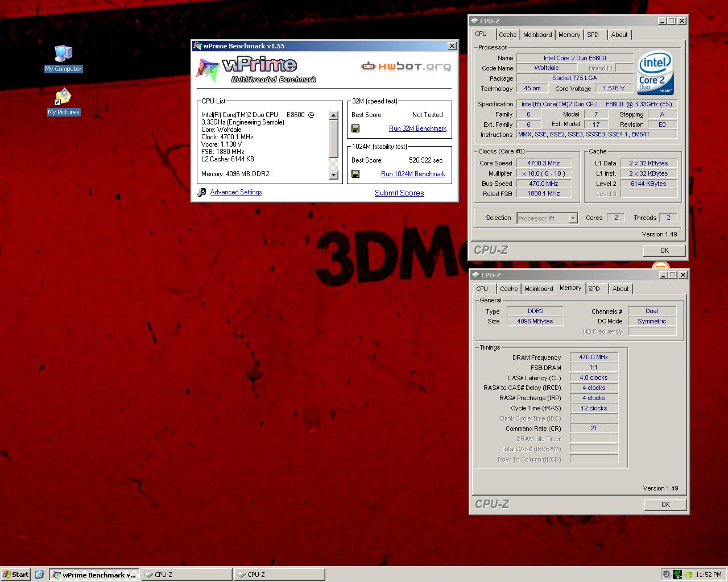Close the lower CPU-Z memory window
The image size is (728, 582).
[x=683, y=275]
